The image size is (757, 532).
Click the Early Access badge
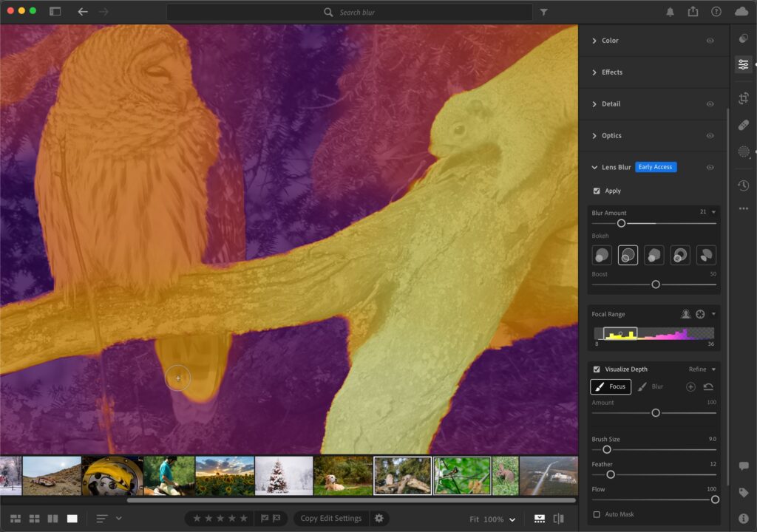point(655,167)
